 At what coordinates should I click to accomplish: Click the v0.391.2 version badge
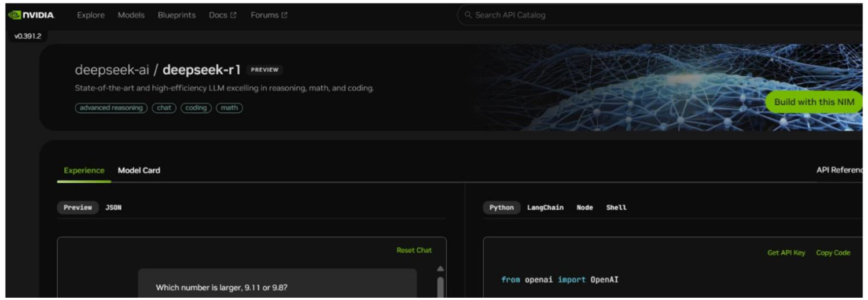28,36
